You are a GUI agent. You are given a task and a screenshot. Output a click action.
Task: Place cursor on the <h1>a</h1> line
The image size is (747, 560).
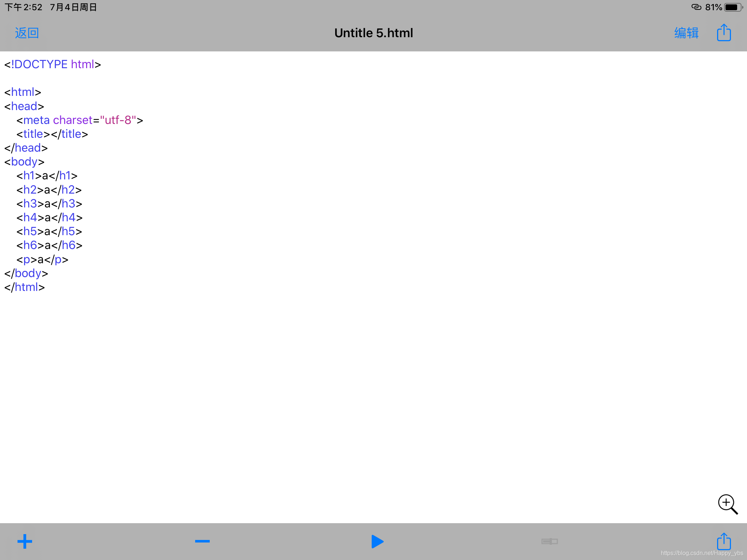(47, 176)
